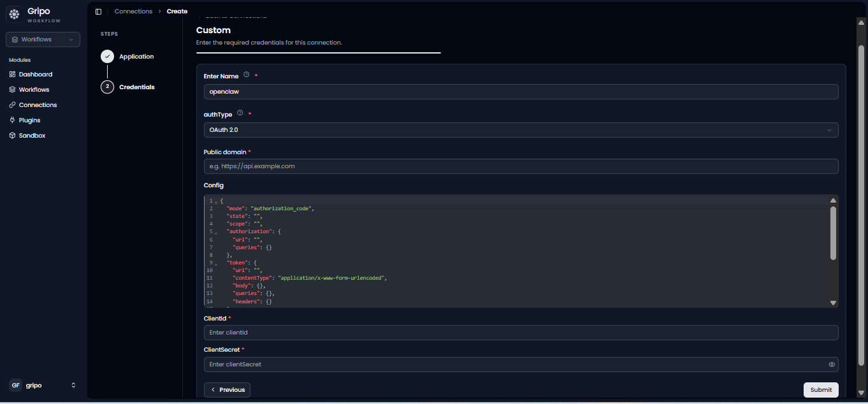This screenshot has width=868, height=404.
Task: Click the Config editor scroll up arrow
Action: [833, 200]
